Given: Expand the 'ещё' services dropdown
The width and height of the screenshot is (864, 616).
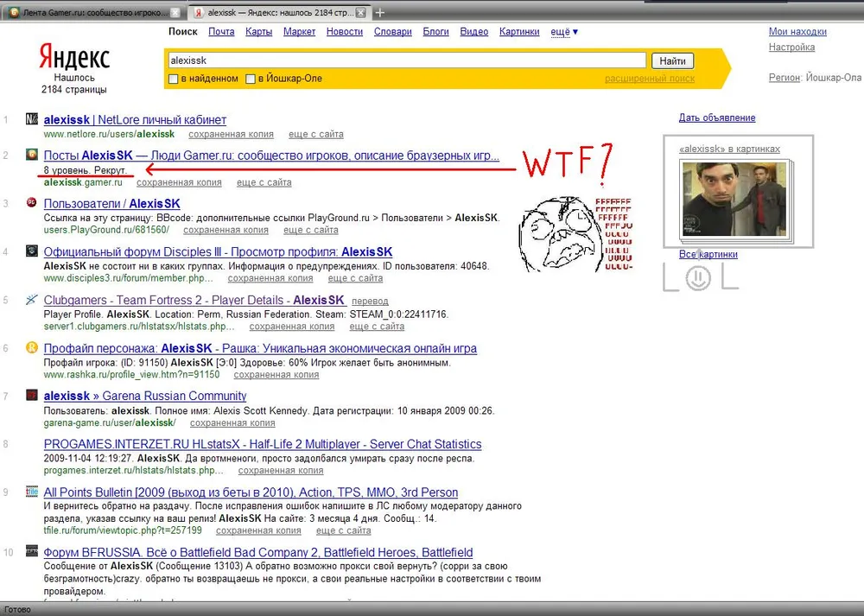Looking at the screenshot, I should tap(564, 32).
